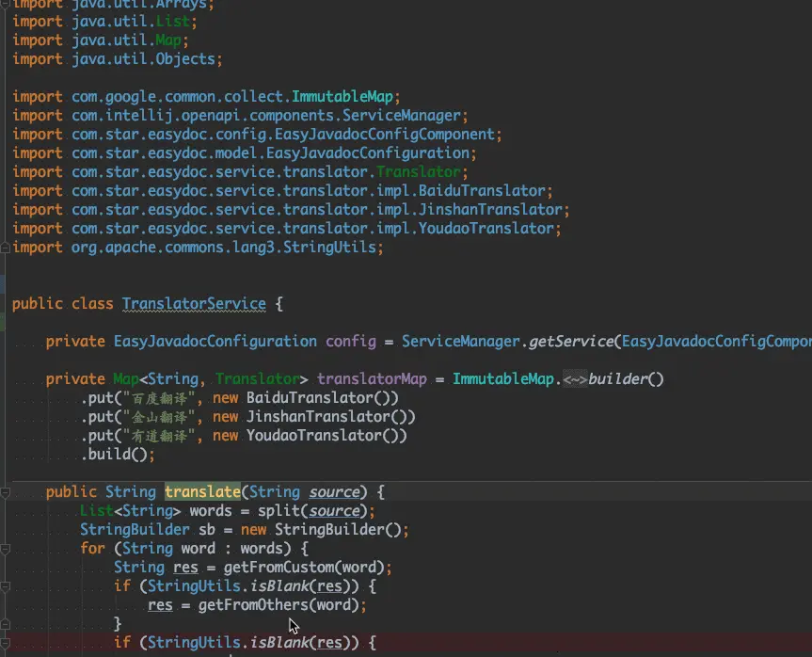Collapse fold marker on the getFromCustom if block

point(6,586)
